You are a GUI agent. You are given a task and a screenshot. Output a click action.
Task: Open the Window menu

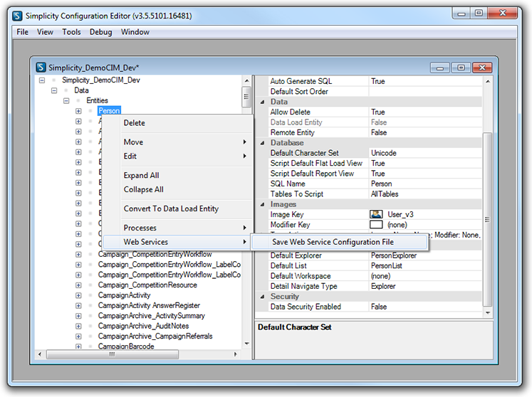(x=135, y=32)
